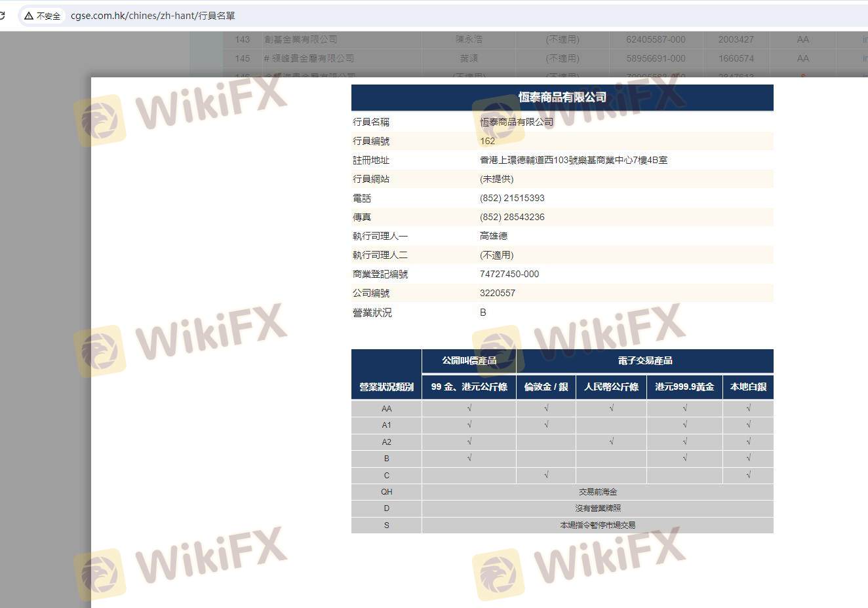The image size is (868, 608).
Task: Click 62405587-000 in the background member list
Action: point(656,39)
